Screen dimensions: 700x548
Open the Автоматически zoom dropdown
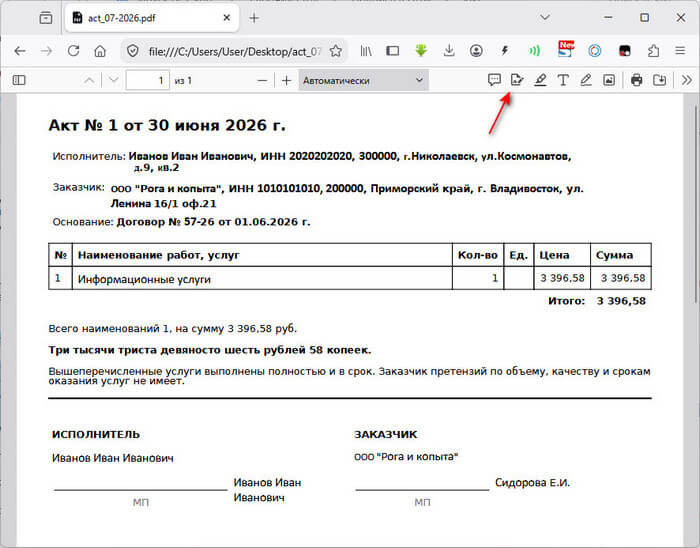coord(363,80)
